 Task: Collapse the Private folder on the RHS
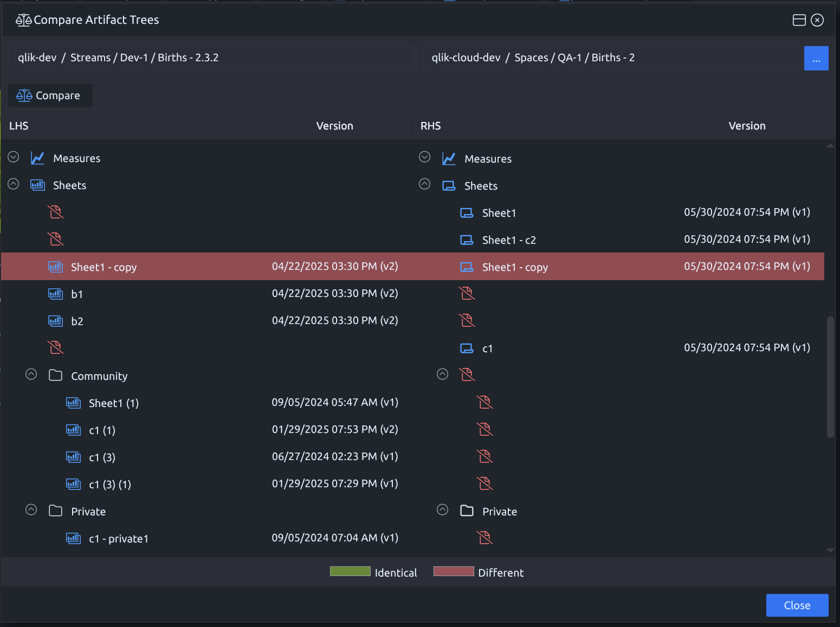coord(442,509)
